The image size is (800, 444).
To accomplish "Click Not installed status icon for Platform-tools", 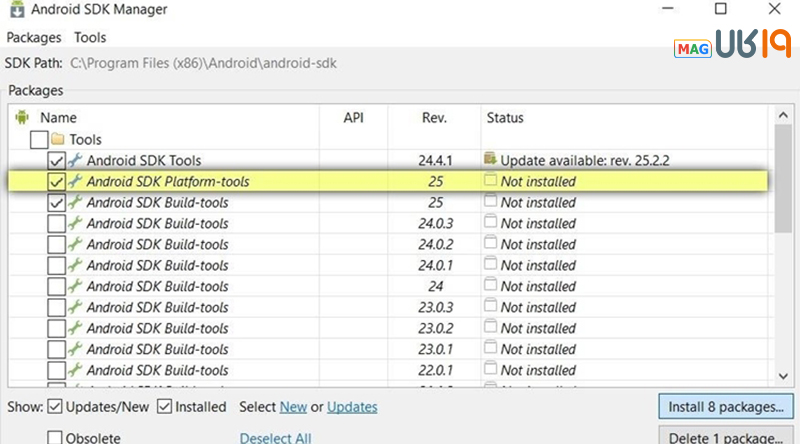I will coord(490,181).
